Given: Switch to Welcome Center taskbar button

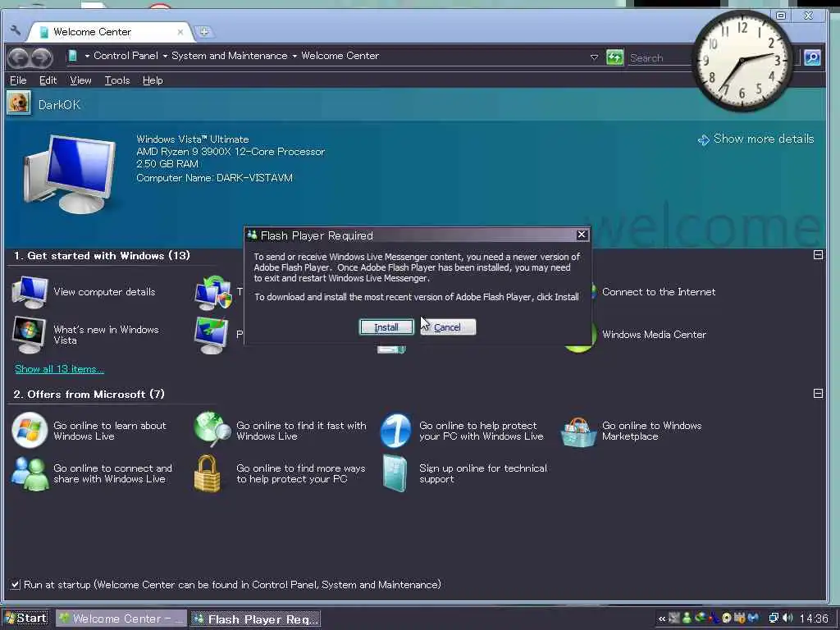Looking at the screenshot, I should pos(121,619).
